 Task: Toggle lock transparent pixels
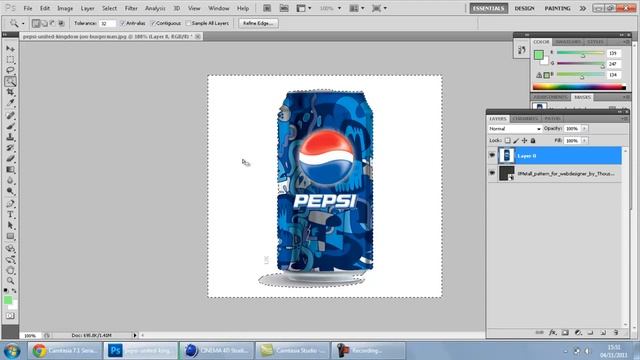tap(507, 140)
